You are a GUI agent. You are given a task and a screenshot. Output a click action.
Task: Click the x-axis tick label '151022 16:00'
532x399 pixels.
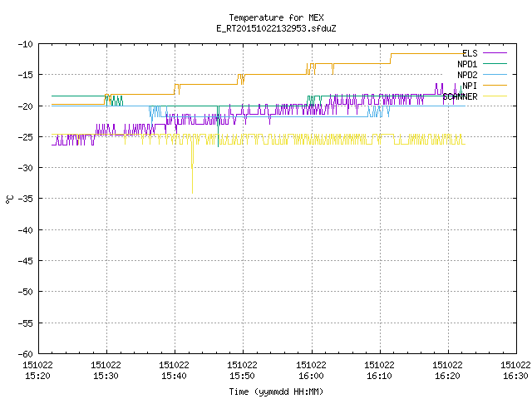point(311,371)
